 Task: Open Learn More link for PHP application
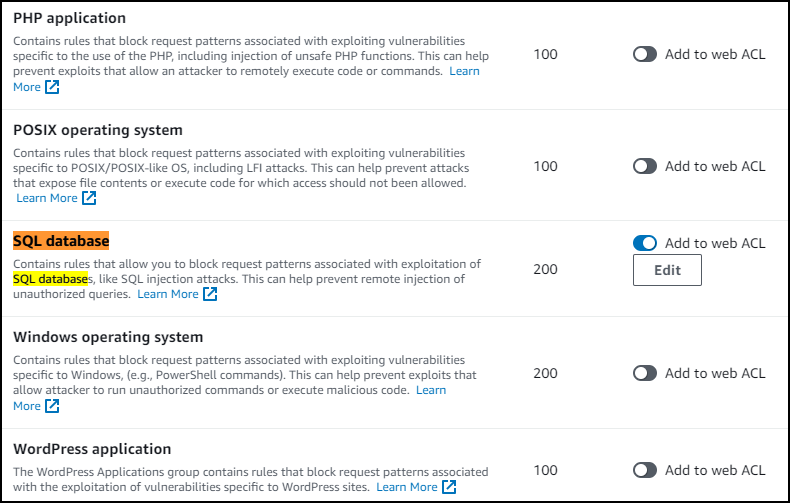pos(463,72)
